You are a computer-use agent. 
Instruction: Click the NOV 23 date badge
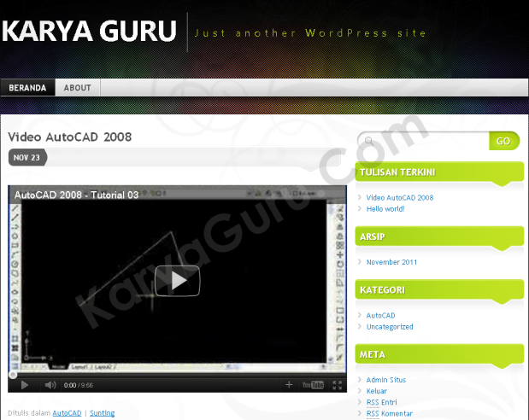pyautogui.click(x=27, y=157)
